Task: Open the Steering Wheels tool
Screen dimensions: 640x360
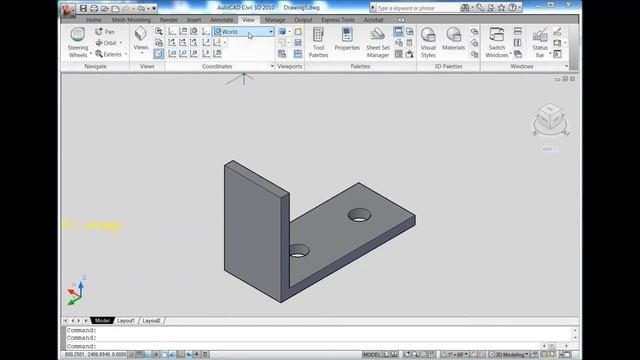Action: [78, 42]
